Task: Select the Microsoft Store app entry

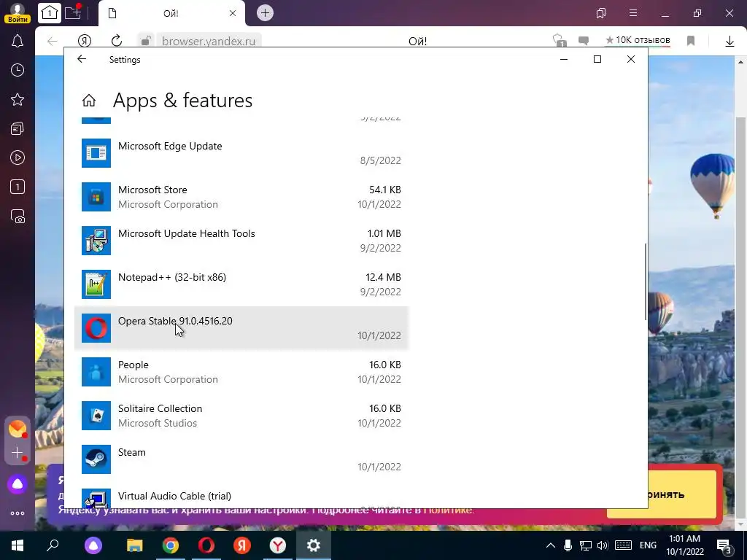Action: 241,197
